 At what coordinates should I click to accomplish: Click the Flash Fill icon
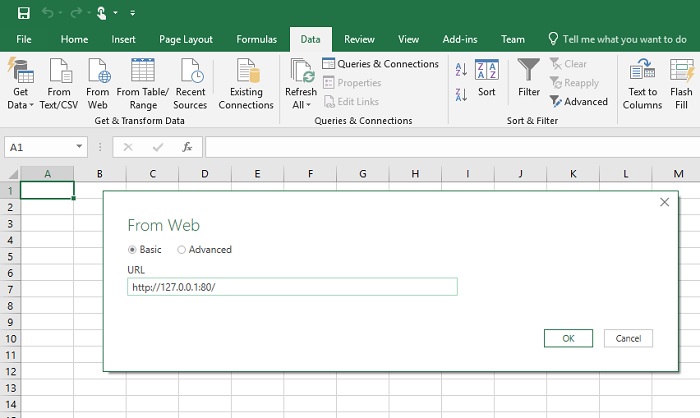pyautogui.click(x=681, y=72)
